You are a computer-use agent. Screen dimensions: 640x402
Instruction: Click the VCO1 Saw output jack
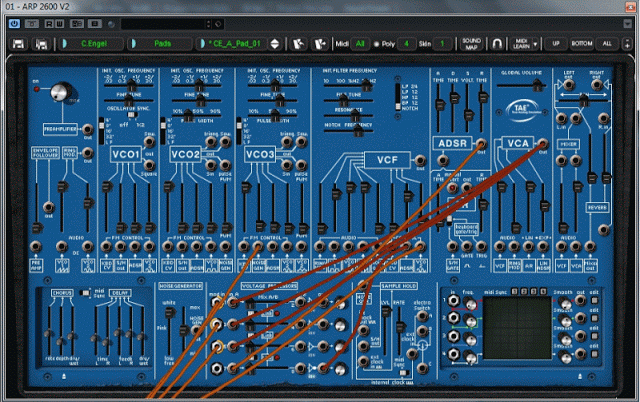pyautogui.click(x=150, y=142)
